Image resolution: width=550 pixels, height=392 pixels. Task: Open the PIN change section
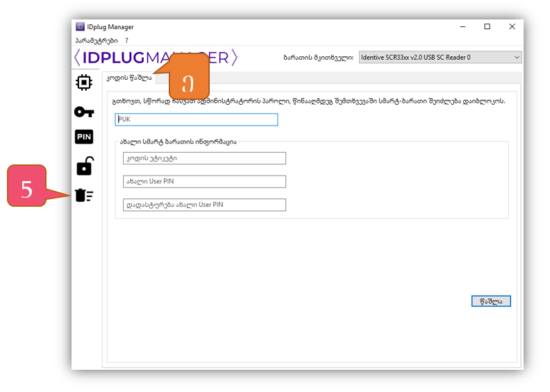point(83,137)
